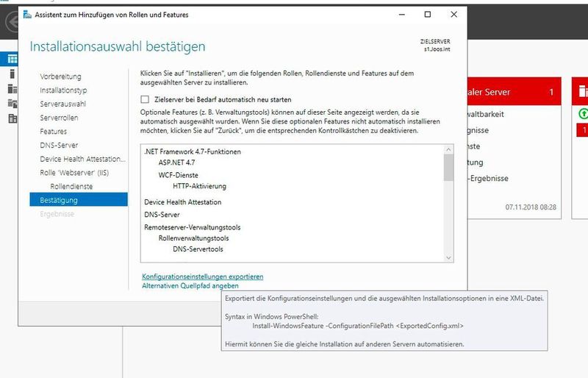Enable automatic restart of target server checkbox
The width and height of the screenshot is (588, 378).
tap(145, 99)
